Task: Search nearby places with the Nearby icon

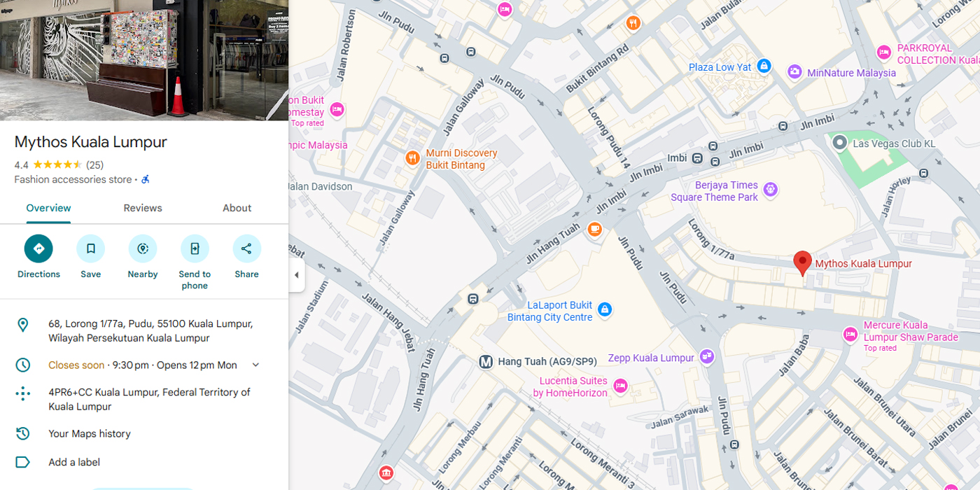Action: coord(143,248)
